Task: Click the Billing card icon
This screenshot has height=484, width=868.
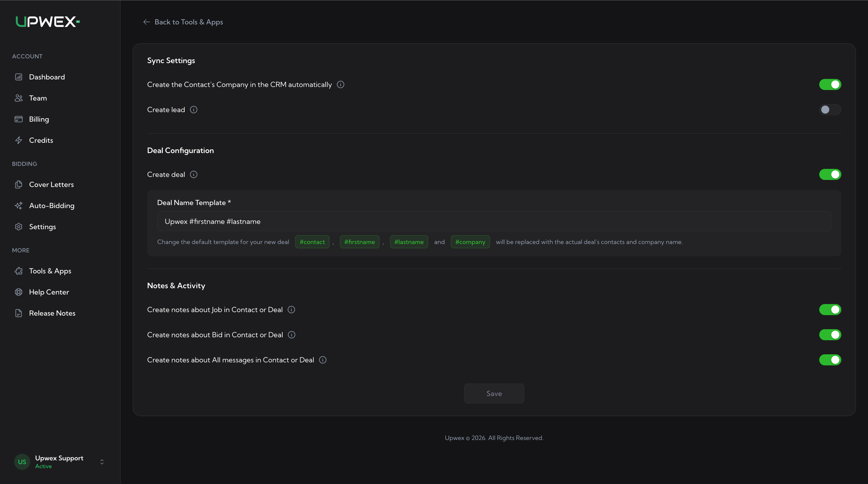Action: point(19,119)
